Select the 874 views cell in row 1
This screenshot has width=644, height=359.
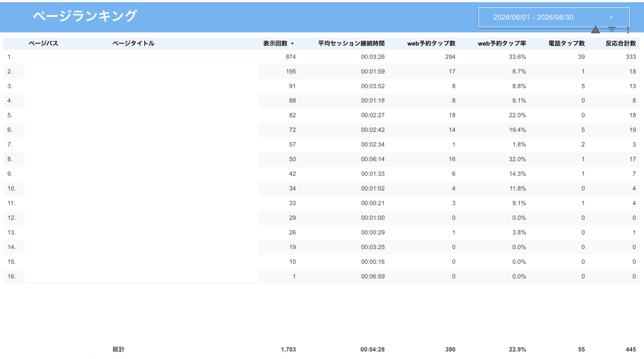[x=291, y=57]
